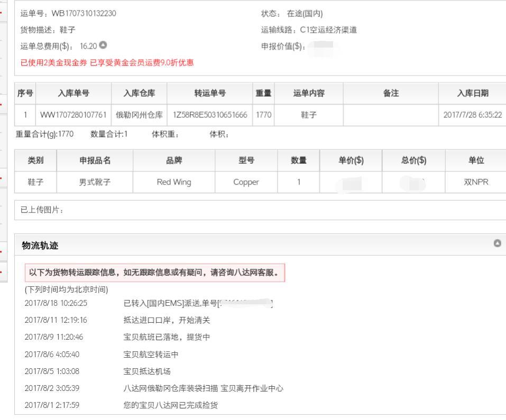Click the red coupon discount notice text

coord(107,63)
